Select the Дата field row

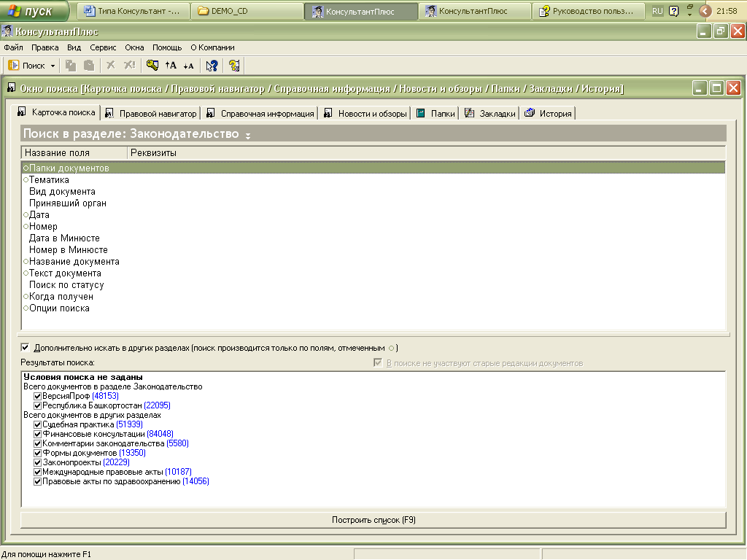pyautogui.click(x=373, y=215)
